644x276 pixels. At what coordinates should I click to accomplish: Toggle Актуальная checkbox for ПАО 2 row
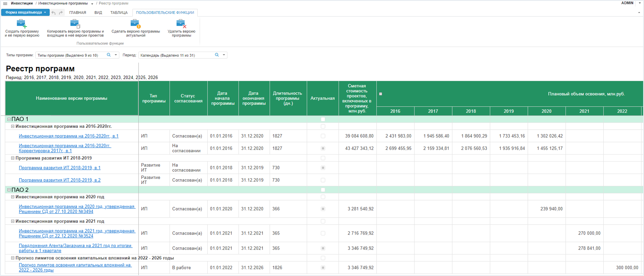pos(323,190)
